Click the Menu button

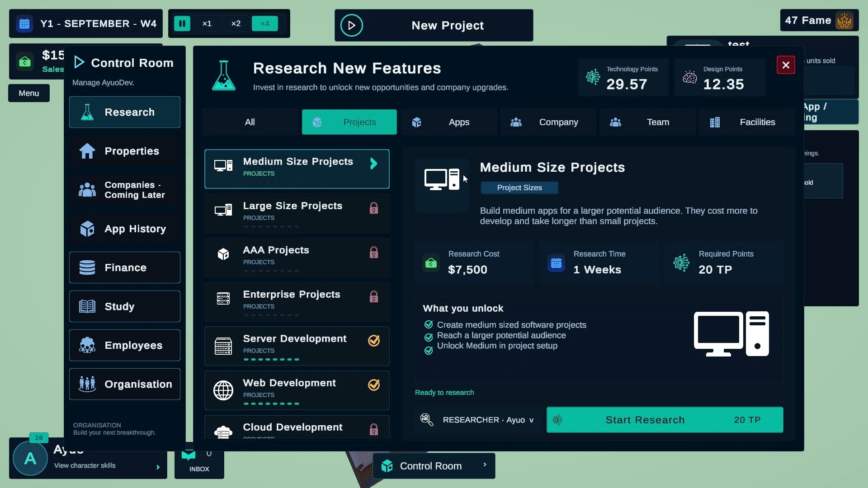[29, 93]
